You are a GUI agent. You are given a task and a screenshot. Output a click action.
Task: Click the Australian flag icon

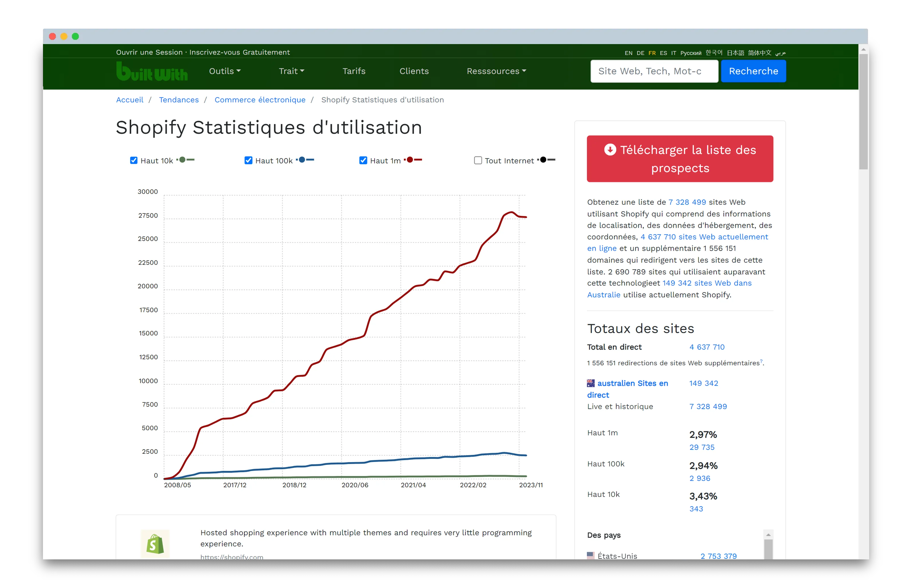pos(590,382)
